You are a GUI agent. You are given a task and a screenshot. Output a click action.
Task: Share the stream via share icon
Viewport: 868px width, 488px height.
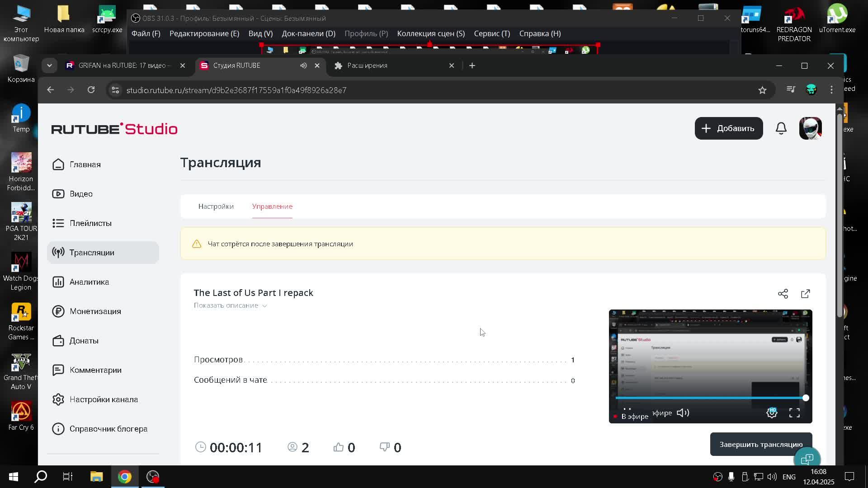click(x=783, y=294)
